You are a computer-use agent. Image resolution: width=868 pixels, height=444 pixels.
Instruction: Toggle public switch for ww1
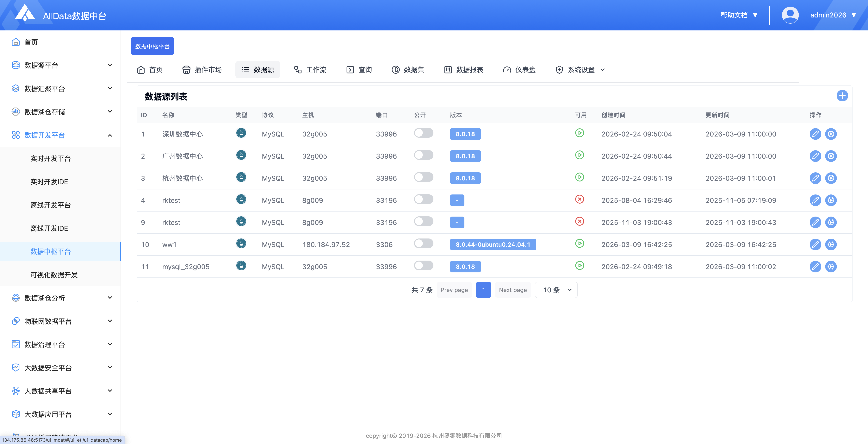[423, 243]
